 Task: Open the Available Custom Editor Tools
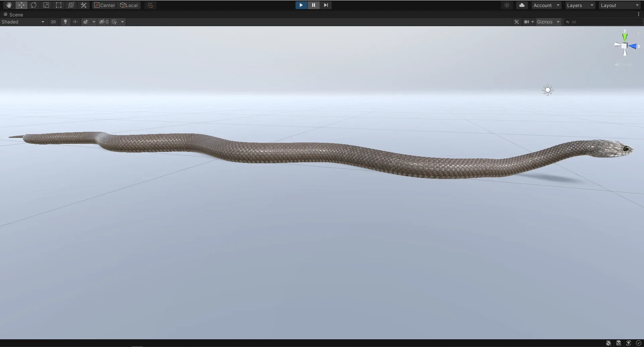pos(84,5)
